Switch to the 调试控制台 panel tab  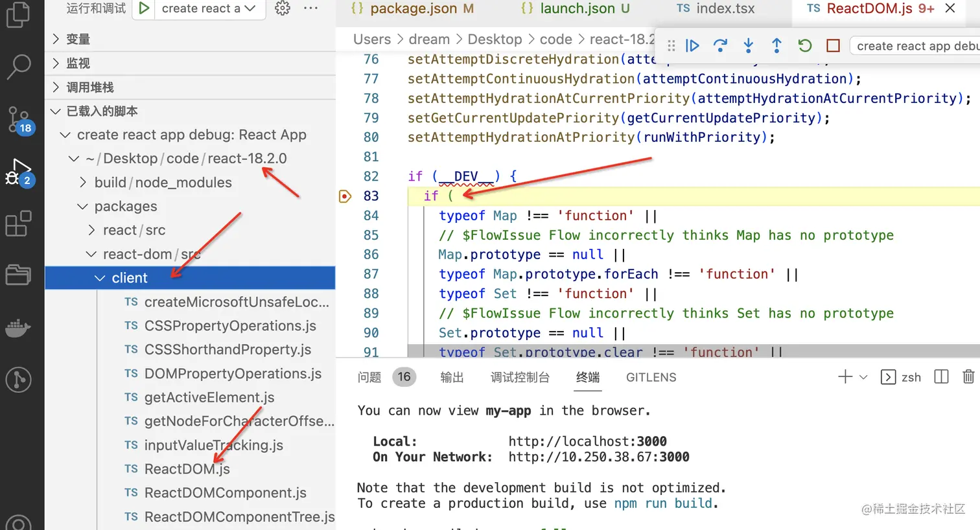(x=520, y=377)
